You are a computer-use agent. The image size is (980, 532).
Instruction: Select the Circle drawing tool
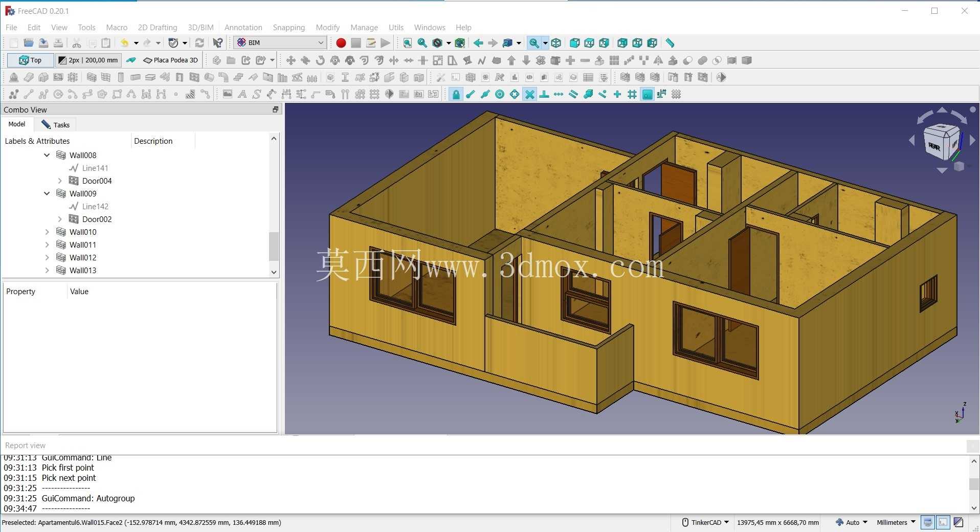(x=58, y=94)
